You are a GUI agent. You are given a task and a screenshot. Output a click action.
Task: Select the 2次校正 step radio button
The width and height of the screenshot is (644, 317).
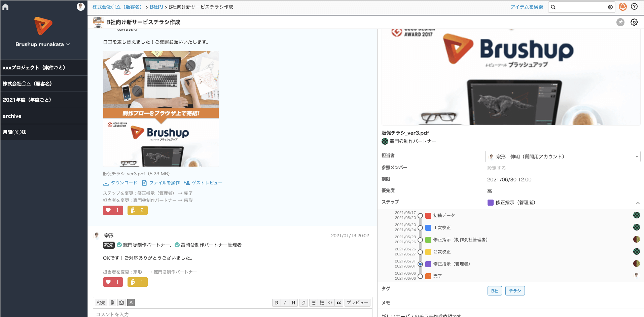(x=420, y=252)
